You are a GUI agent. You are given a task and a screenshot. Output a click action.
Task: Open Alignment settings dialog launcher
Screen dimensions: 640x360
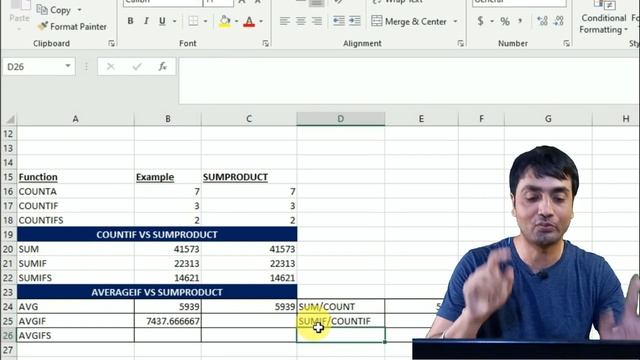pyautogui.click(x=461, y=43)
